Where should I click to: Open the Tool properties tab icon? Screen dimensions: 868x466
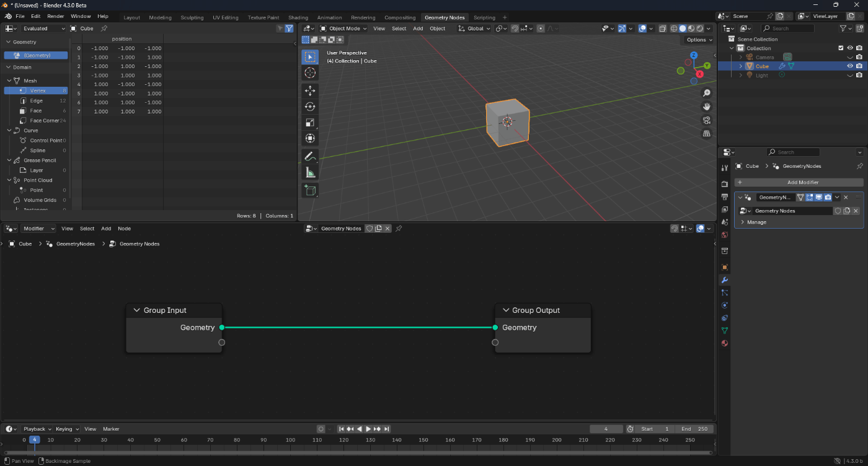pos(724,168)
